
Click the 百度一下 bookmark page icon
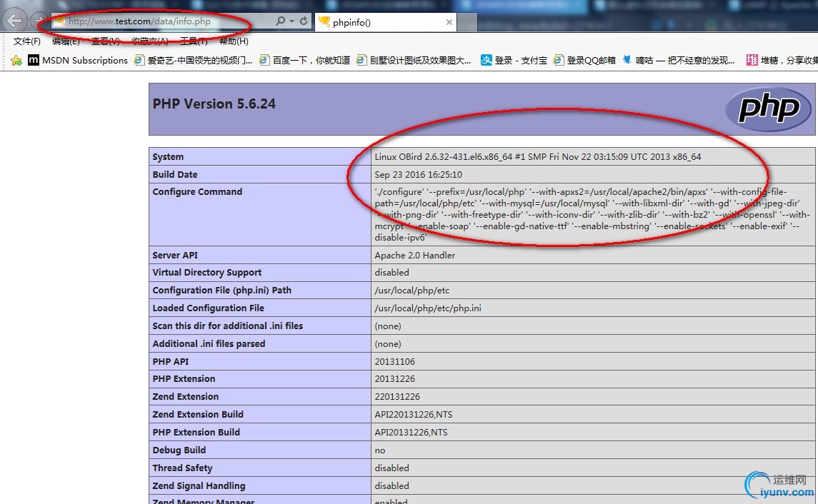(x=264, y=61)
